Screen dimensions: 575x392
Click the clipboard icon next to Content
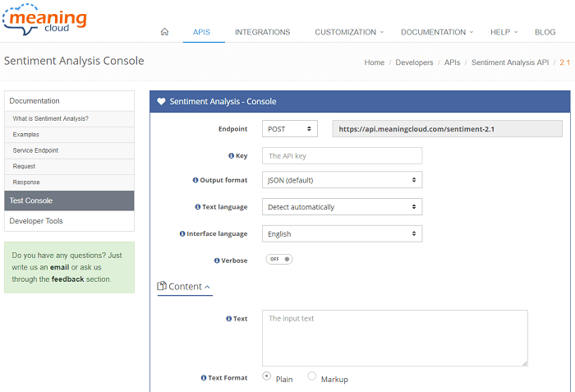coord(162,285)
